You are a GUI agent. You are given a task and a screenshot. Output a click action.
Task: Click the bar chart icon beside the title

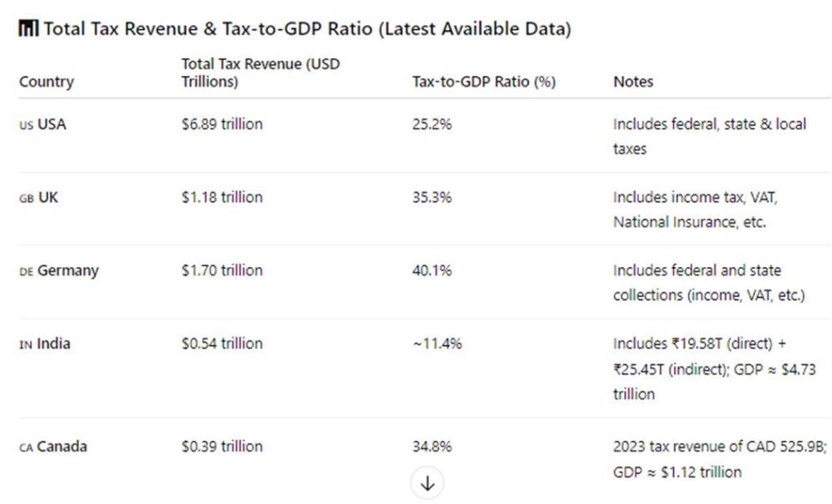(27, 30)
